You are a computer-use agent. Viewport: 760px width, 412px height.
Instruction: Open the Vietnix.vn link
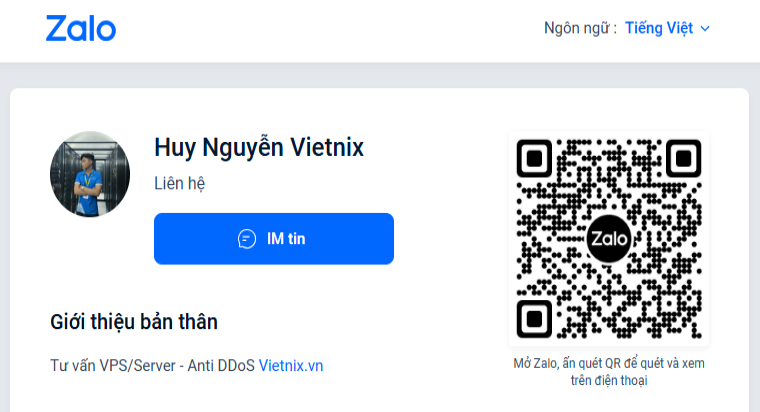tap(291, 366)
